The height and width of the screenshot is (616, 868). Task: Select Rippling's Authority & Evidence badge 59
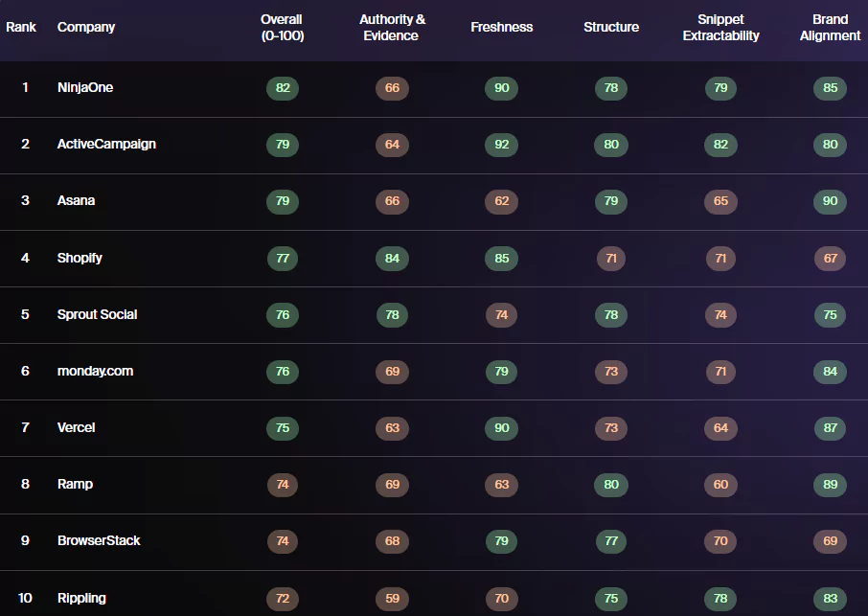point(392,599)
